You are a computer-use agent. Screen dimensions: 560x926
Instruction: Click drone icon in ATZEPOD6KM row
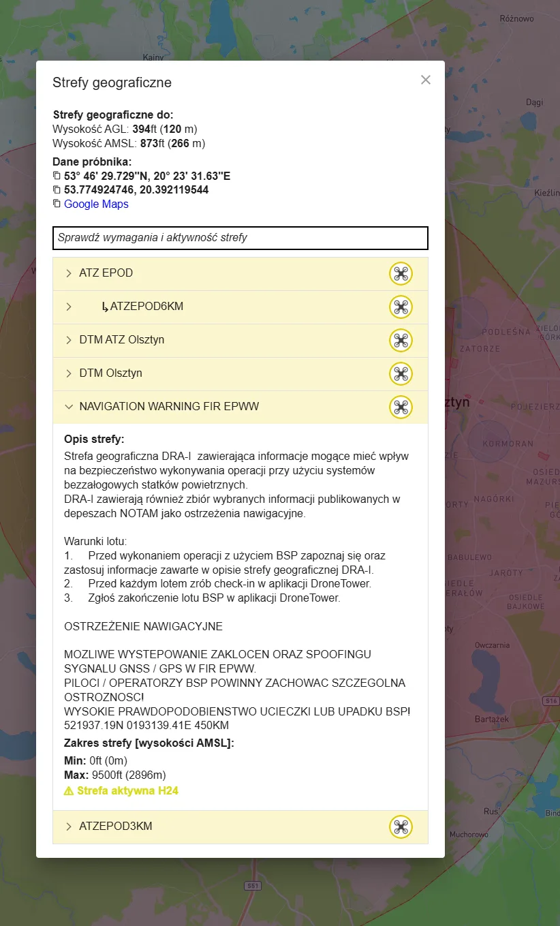[401, 307]
